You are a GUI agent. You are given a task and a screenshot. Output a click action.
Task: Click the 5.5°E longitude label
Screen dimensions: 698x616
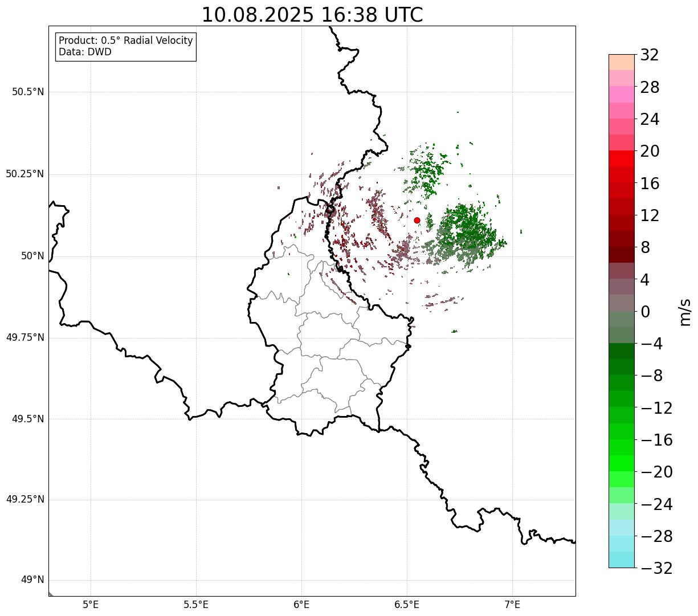click(x=197, y=605)
